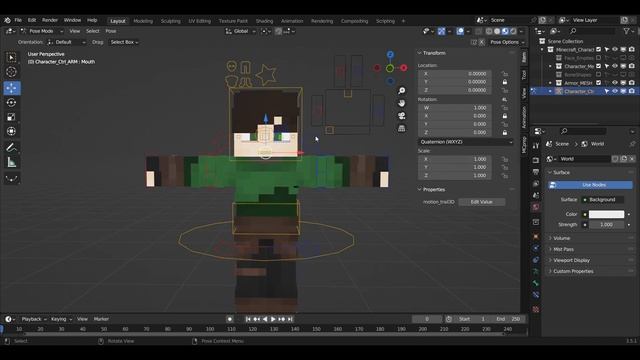The height and width of the screenshot is (360, 640).
Task: Open the Orientation Default dropdown
Action: [x=67, y=42]
